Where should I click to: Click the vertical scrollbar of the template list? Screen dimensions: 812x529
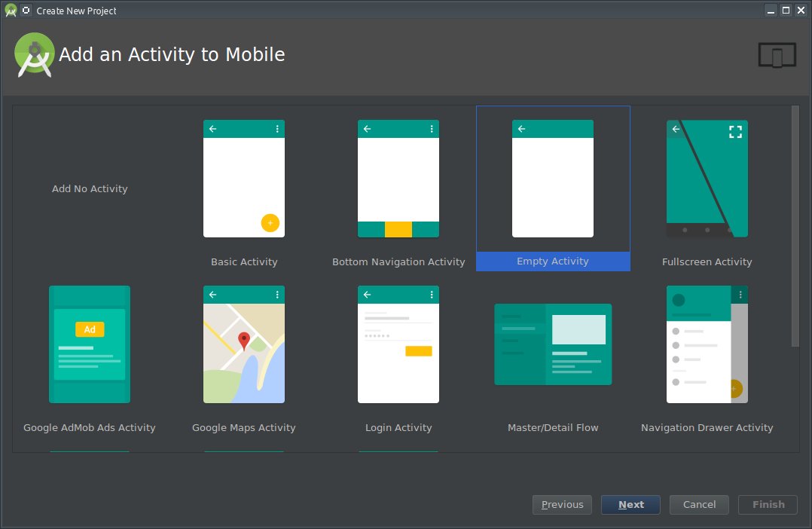795,226
